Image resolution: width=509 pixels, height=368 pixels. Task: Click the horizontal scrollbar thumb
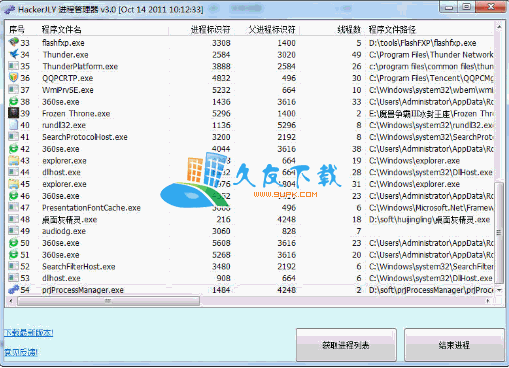(109, 301)
